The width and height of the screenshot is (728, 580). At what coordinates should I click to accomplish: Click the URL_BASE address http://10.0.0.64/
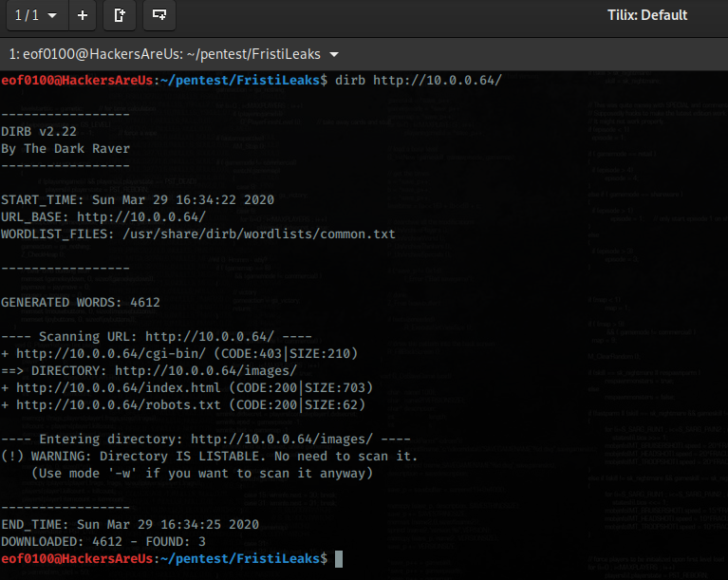[x=153, y=216]
